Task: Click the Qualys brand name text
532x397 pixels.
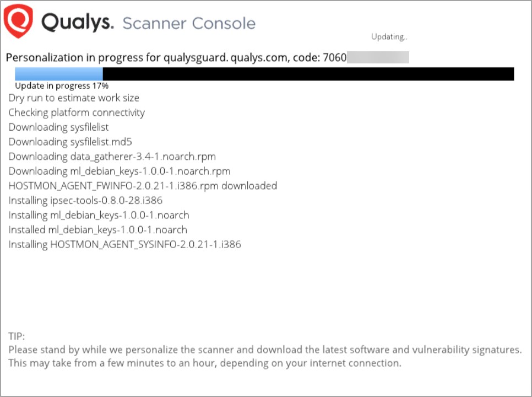Action: (78, 23)
